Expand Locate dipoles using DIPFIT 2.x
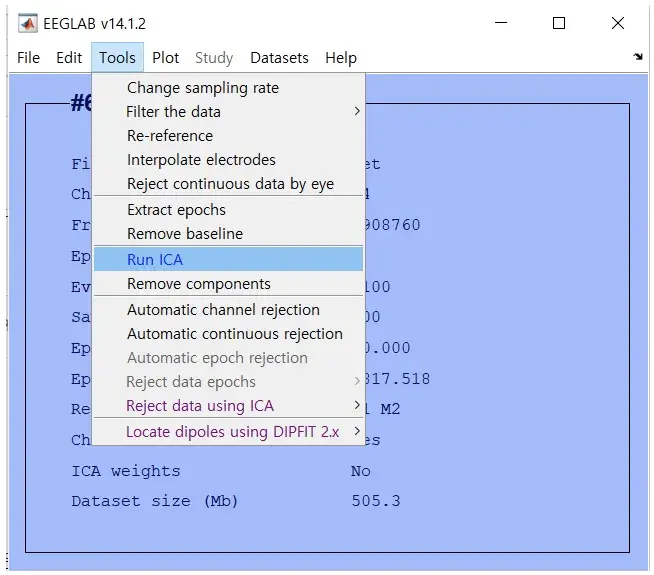Viewport: 654px width, 575px height. coord(233,432)
